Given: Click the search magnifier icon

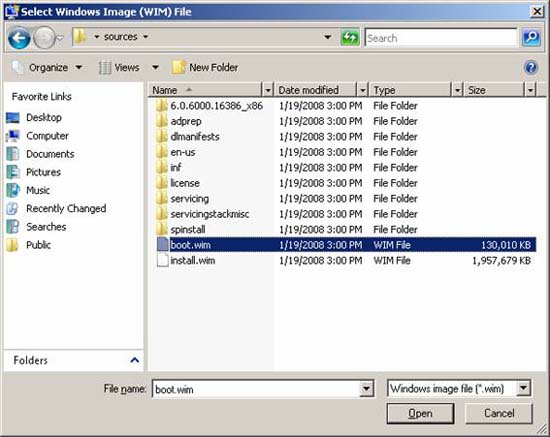Looking at the screenshot, I should (x=531, y=38).
